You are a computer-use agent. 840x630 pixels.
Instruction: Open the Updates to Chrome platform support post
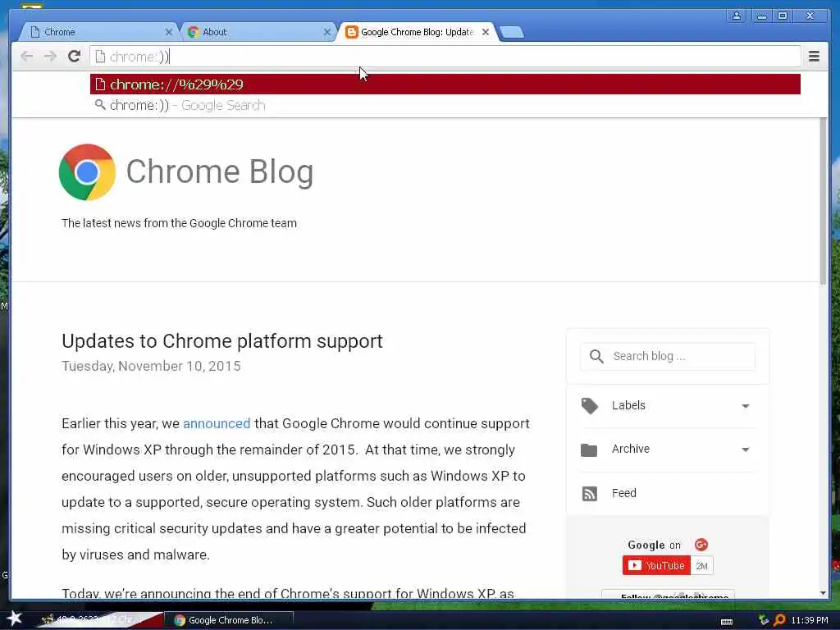click(x=221, y=340)
